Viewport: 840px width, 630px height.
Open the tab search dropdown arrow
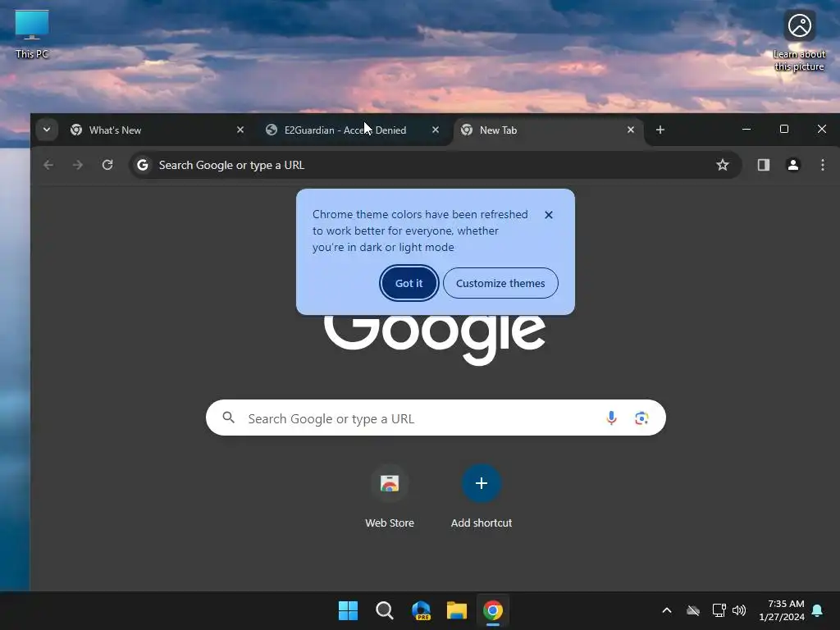click(47, 130)
